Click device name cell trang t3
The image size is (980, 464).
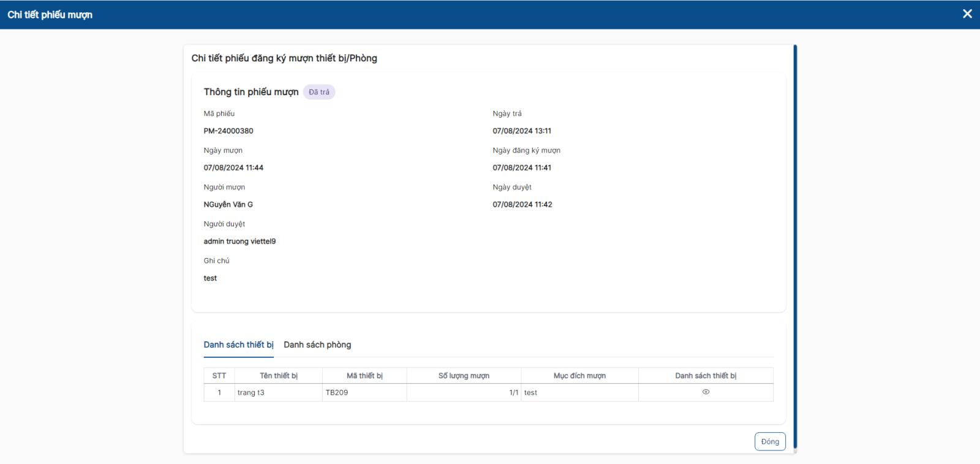click(x=279, y=393)
